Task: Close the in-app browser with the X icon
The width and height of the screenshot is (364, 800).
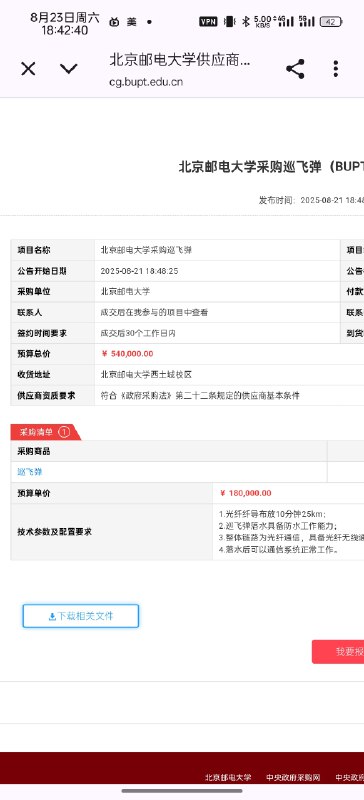Action: tap(28, 69)
